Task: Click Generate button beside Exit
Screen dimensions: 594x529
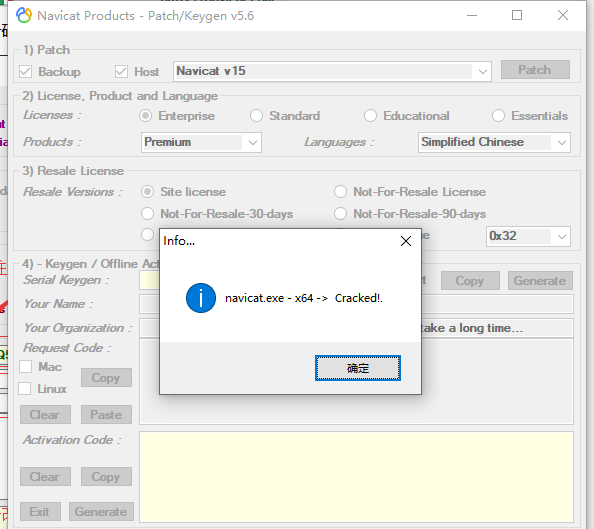Action: (x=101, y=512)
